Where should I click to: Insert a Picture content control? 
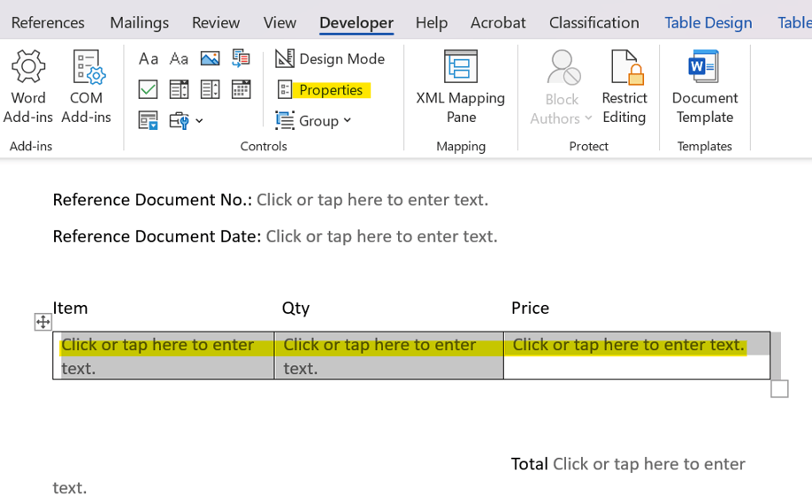coord(210,59)
